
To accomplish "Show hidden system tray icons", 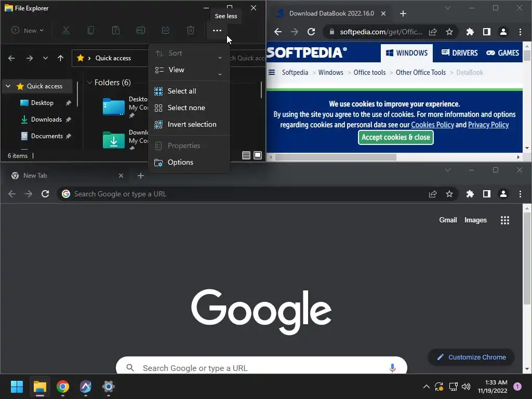I will click(x=427, y=387).
